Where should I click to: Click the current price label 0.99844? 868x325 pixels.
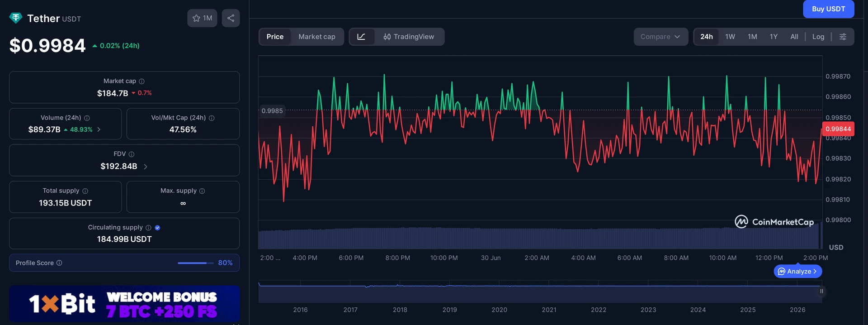(838, 129)
